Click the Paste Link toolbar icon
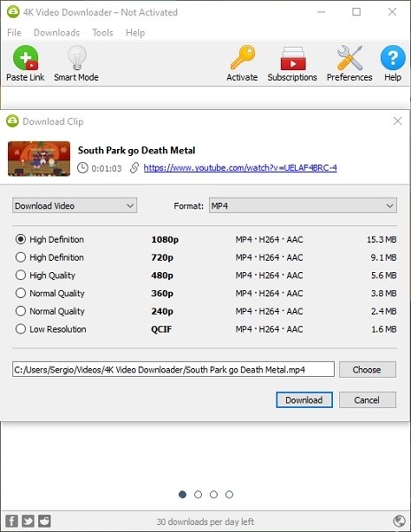 pyautogui.click(x=26, y=58)
